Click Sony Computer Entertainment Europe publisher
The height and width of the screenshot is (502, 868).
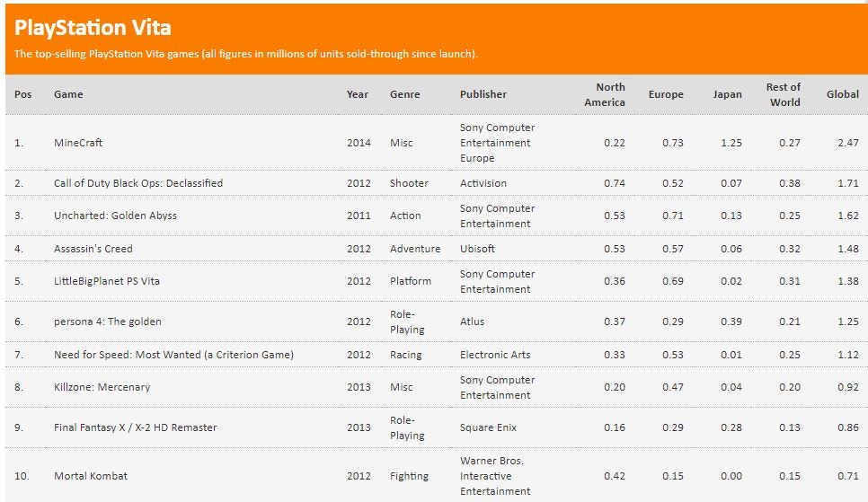click(497, 143)
